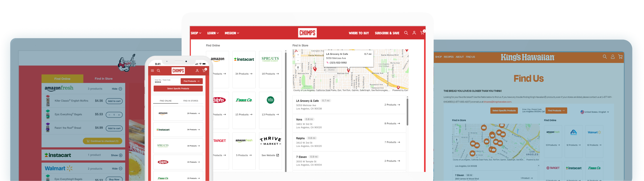The width and height of the screenshot is (644, 181).
Task: Open the hamburger menu in Chomps mobile
Action: (153, 71)
